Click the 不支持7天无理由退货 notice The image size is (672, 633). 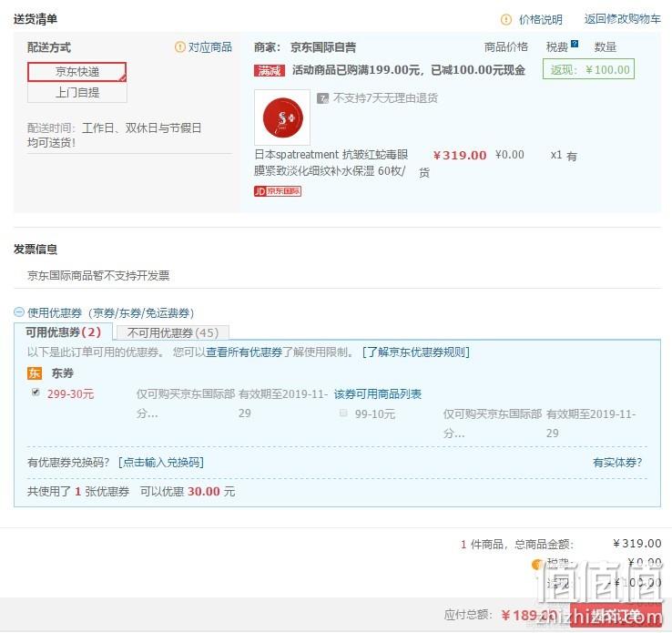[385, 98]
